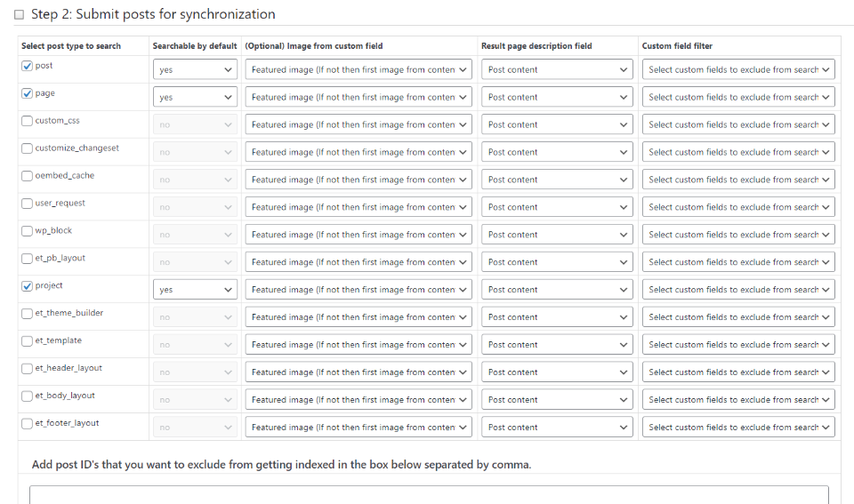Image resolution: width=854 pixels, height=504 pixels.
Task: Tick the et_pb_layout checkbox
Action: (28, 259)
